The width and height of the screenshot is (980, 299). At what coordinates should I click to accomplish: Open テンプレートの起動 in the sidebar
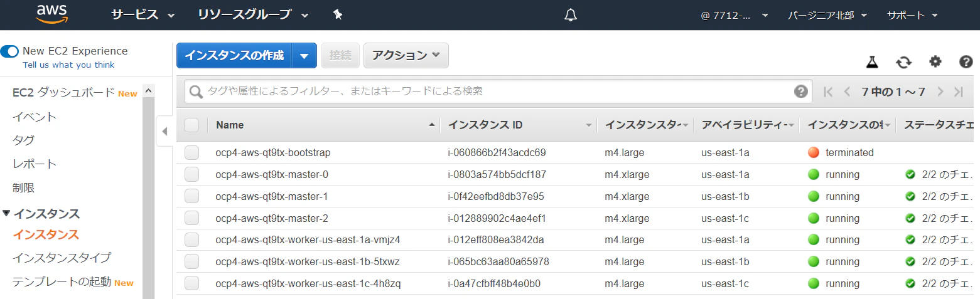click(x=62, y=281)
